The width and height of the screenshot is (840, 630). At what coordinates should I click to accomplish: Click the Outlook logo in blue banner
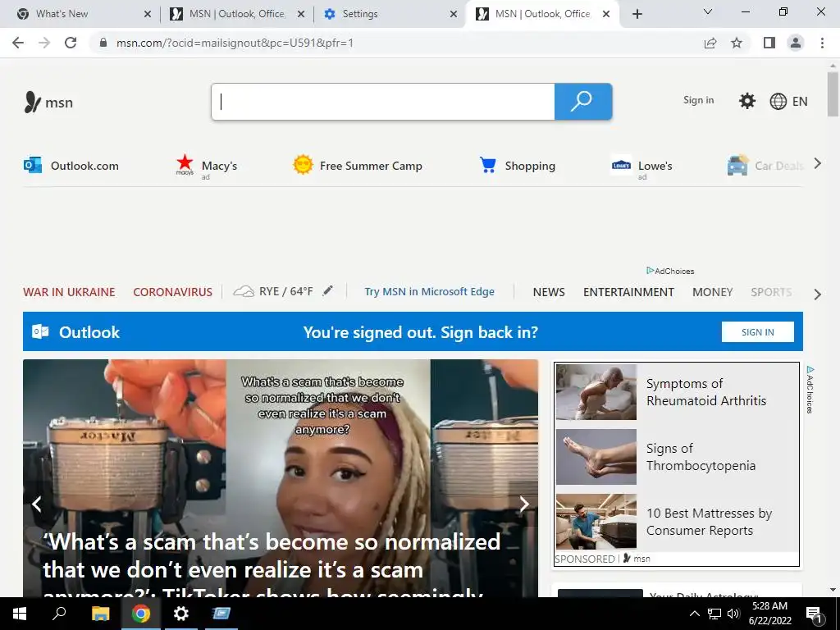click(x=40, y=331)
